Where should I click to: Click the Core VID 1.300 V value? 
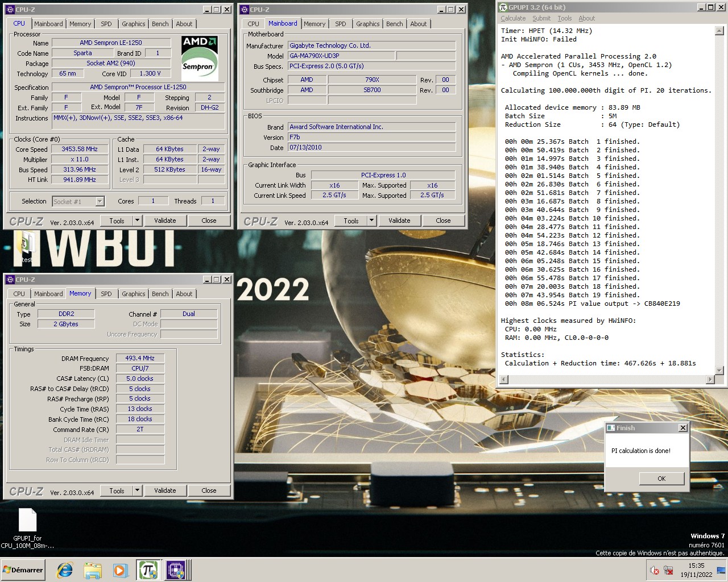click(x=150, y=73)
